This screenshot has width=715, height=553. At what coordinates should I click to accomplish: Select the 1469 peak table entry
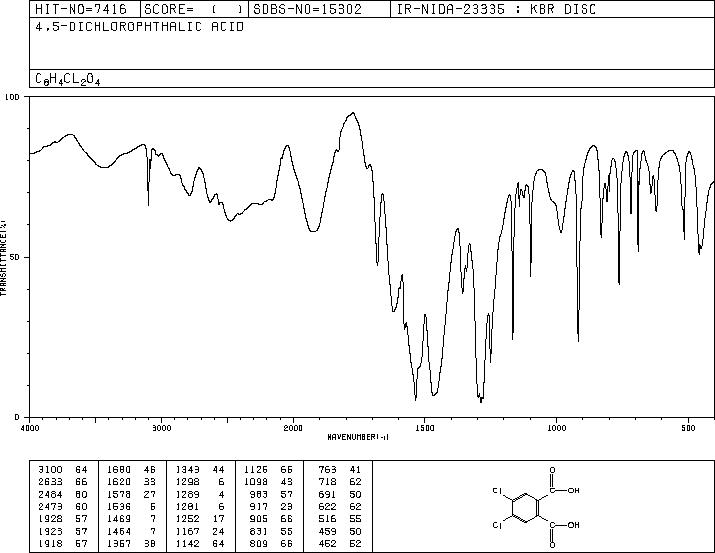(x=131, y=519)
